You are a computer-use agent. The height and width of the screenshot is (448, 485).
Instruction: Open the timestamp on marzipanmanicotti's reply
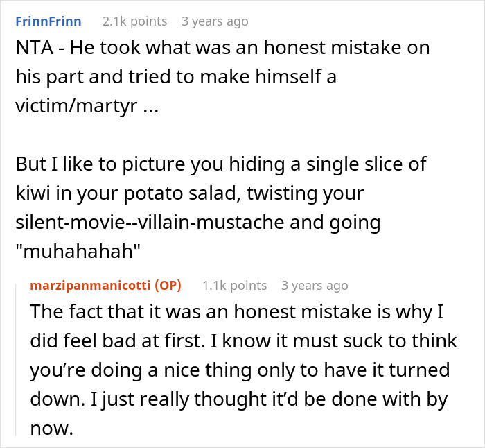point(315,285)
